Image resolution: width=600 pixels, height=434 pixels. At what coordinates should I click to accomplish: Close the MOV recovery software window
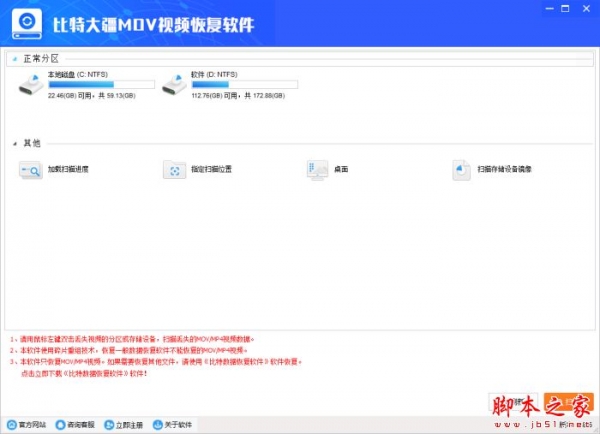click(586, 8)
